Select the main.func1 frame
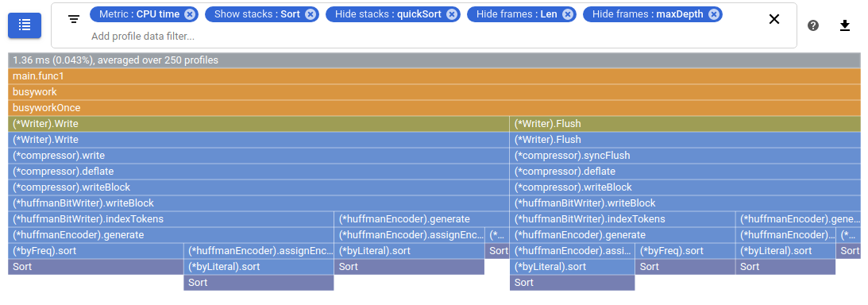The image size is (868, 305). [434, 76]
